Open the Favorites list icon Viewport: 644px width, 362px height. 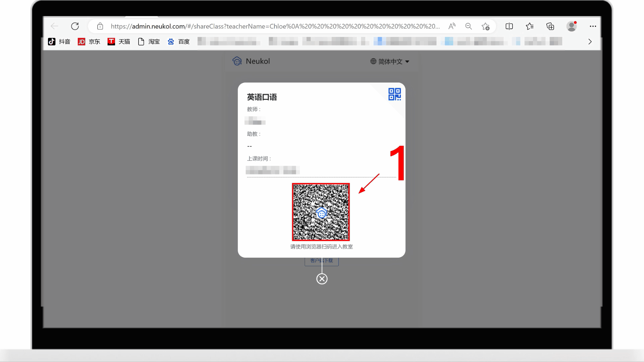click(x=530, y=26)
